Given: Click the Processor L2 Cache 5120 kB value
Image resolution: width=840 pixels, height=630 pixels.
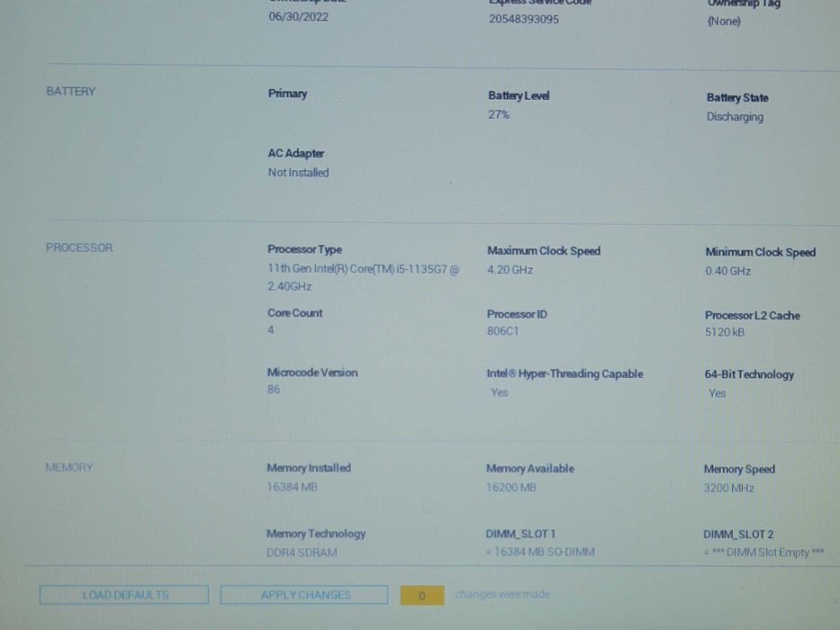Looking at the screenshot, I should coord(724,332).
